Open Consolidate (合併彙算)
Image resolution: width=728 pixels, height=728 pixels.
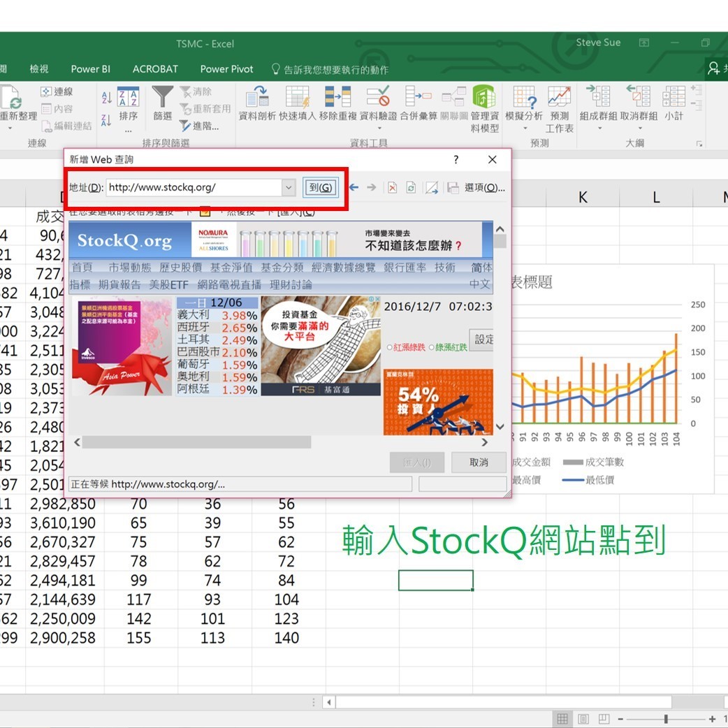(x=418, y=103)
